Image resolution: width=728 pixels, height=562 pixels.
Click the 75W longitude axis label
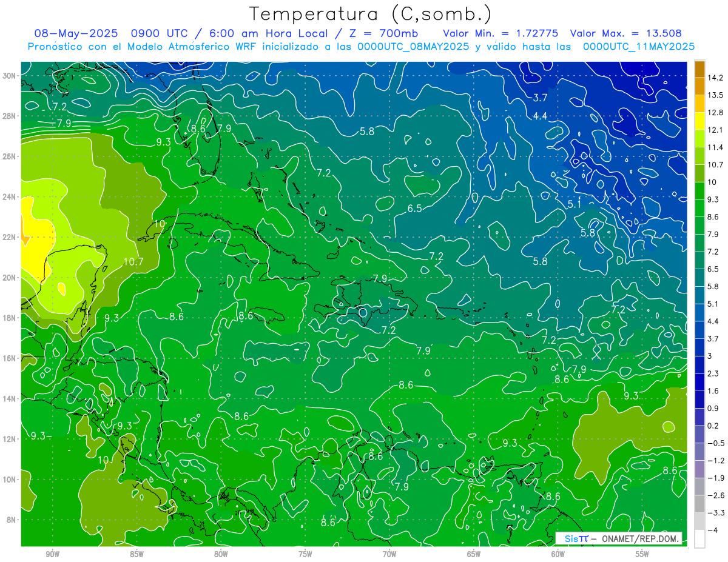(x=305, y=554)
